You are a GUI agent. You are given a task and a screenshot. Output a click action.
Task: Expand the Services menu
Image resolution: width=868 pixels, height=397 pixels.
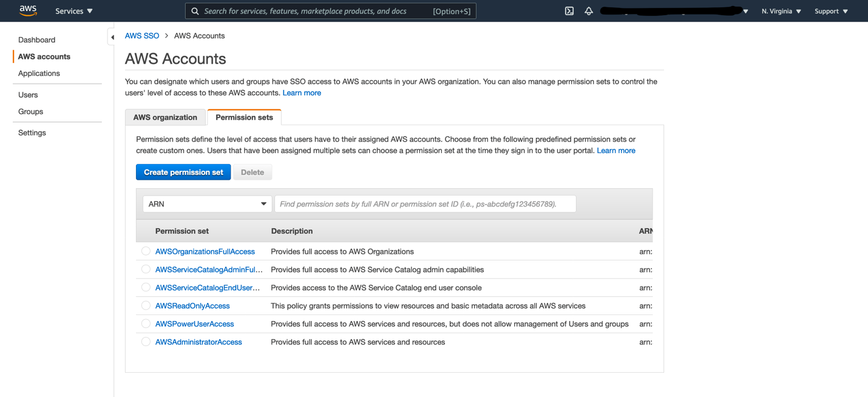[x=74, y=11]
